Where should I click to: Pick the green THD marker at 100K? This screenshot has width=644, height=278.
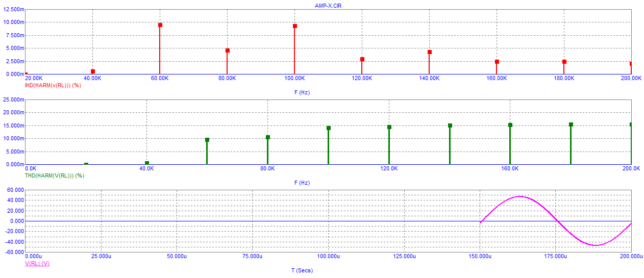(x=328, y=128)
